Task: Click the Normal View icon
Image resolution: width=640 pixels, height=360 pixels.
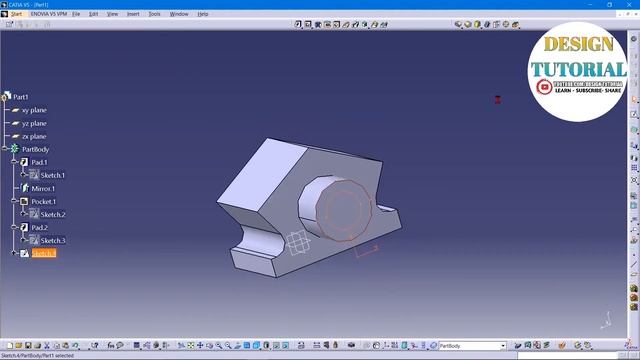Action: pyautogui.click(x=238, y=345)
